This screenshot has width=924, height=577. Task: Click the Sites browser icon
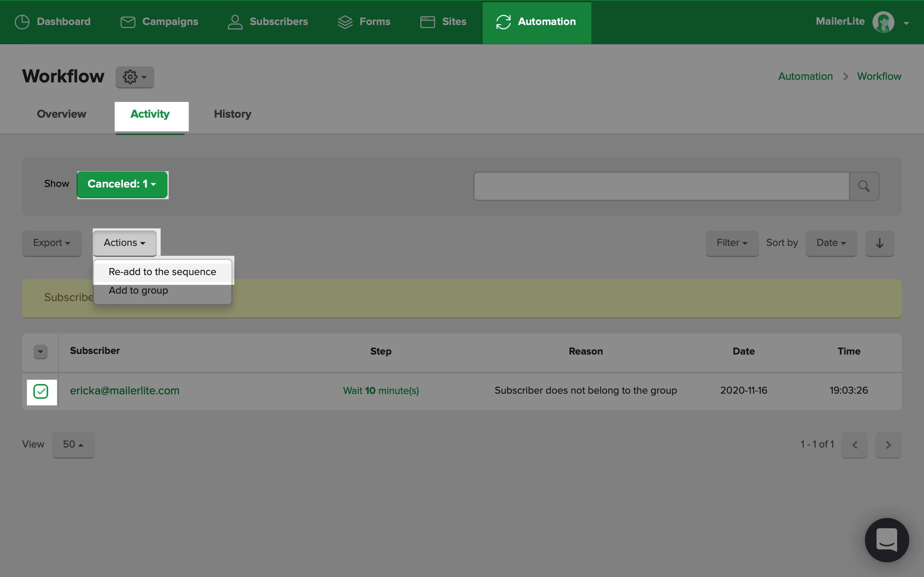click(x=427, y=22)
